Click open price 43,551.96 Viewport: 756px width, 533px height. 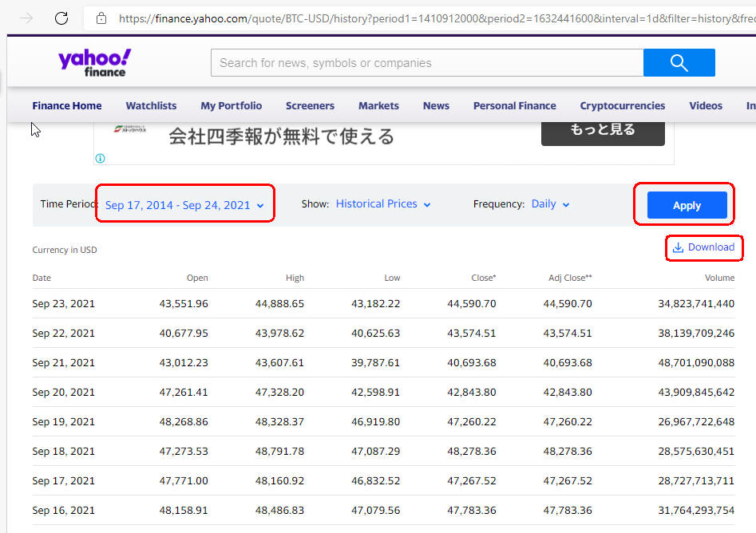[x=184, y=304]
